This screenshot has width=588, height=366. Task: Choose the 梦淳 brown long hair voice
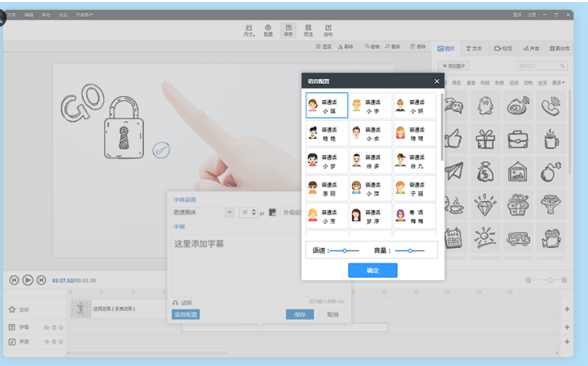[x=371, y=216]
